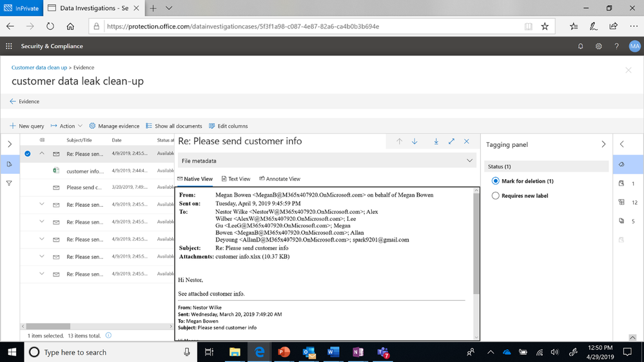Uncheck the selected first email row
The height and width of the screenshot is (362, 644).
[28, 153]
